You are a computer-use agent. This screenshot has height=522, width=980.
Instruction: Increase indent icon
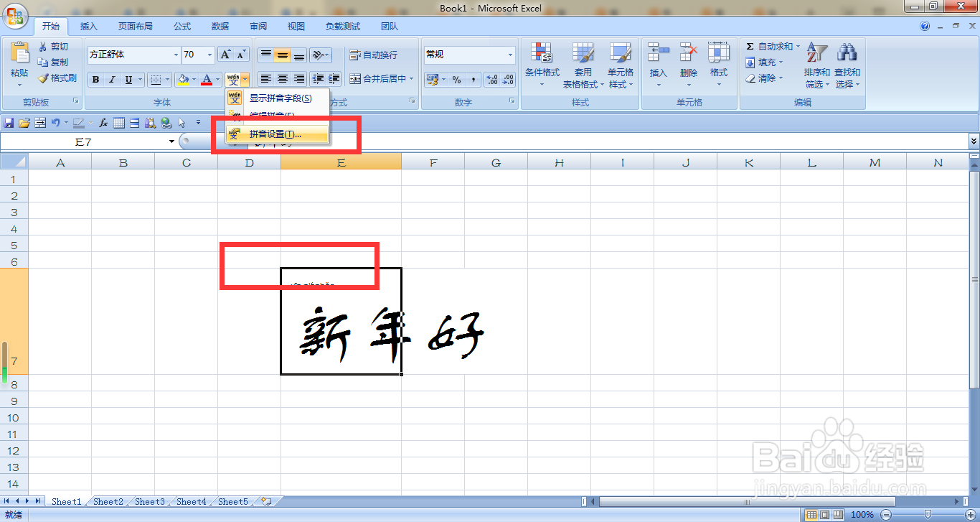pyautogui.click(x=334, y=79)
